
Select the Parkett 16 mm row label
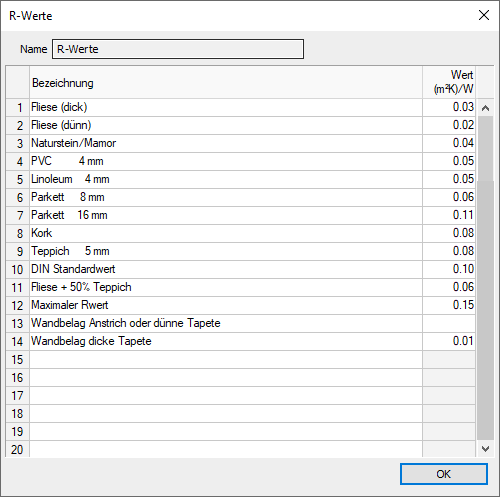[x=226, y=215]
